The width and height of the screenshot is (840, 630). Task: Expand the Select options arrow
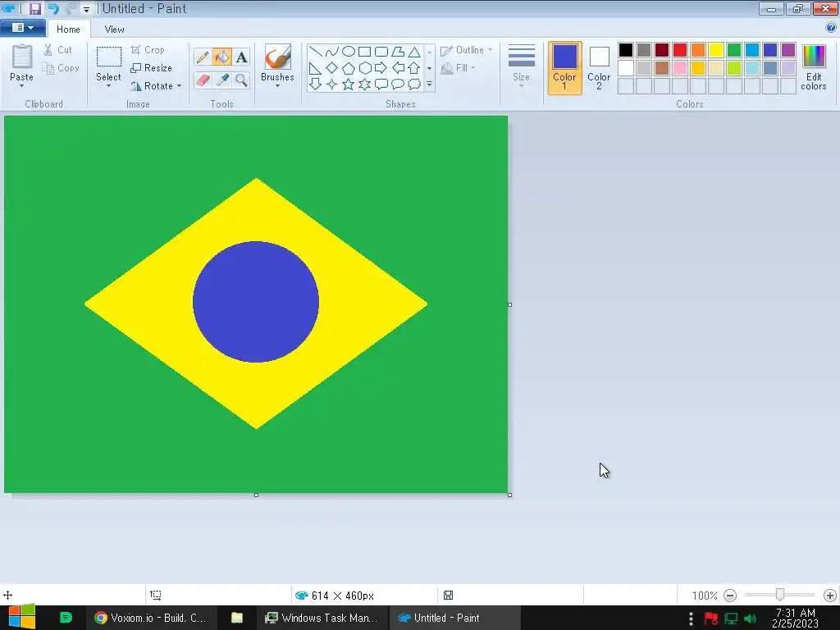(108, 85)
